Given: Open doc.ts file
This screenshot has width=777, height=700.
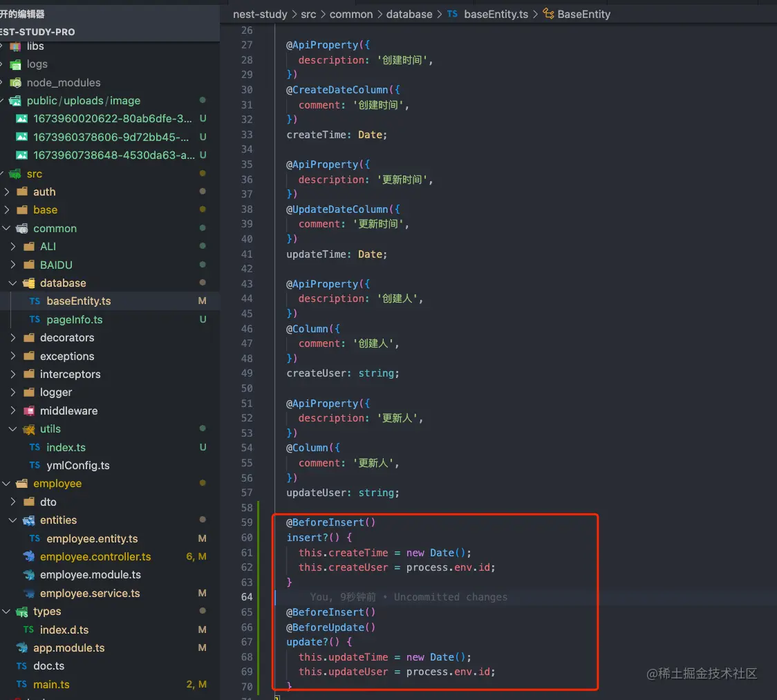Looking at the screenshot, I should 48,666.
